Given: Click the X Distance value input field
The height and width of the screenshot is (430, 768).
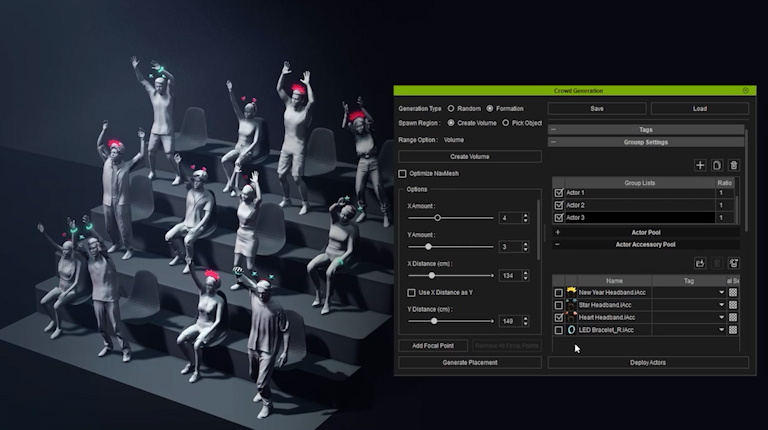Looking at the screenshot, I should tap(509, 275).
